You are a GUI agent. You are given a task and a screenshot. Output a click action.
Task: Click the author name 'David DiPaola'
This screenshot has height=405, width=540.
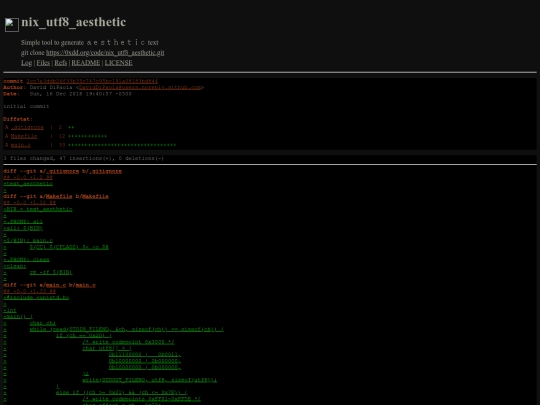point(51,87)
